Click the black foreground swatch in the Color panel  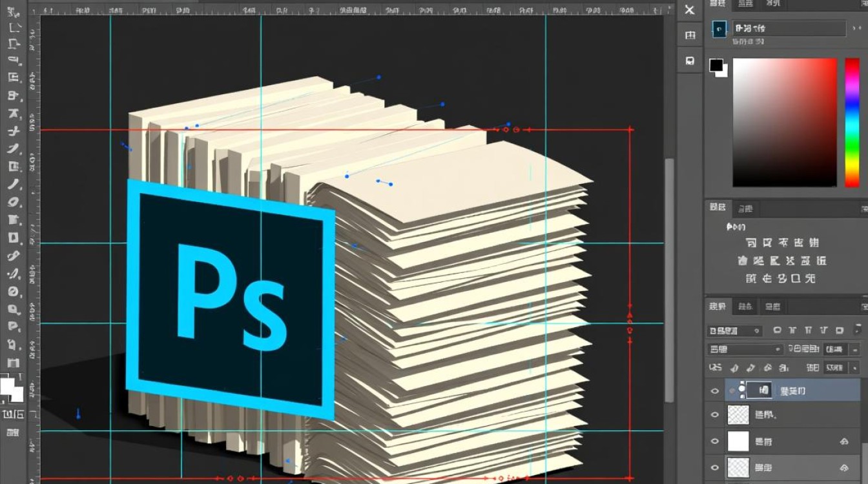(x=716, y=65)
